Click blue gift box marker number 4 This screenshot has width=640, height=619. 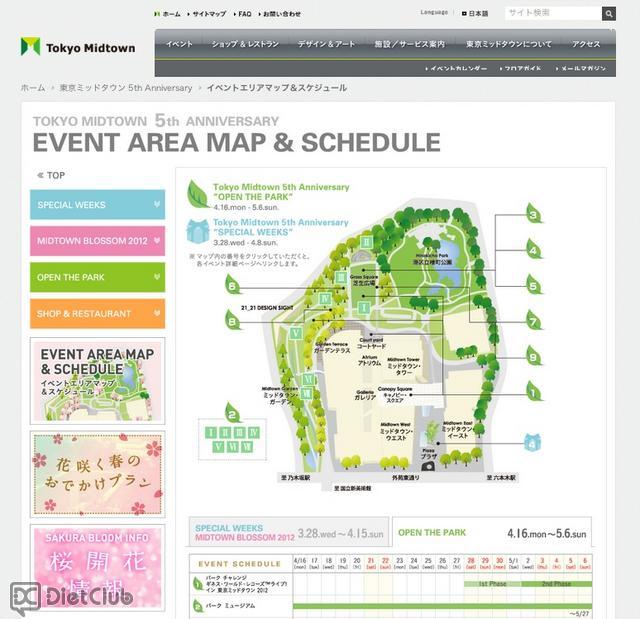pos(534,441)
